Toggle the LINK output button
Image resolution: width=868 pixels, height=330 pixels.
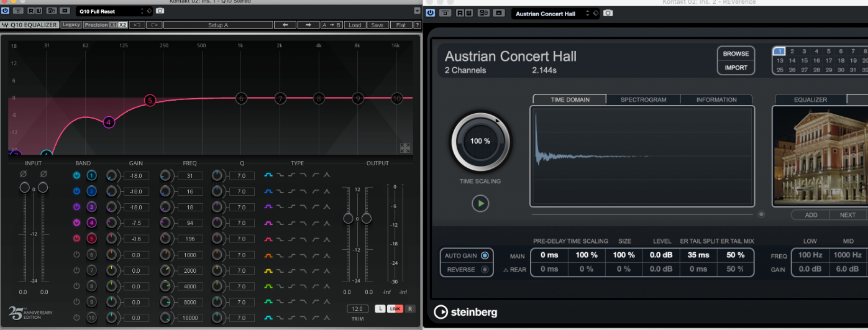coord(395,308)
